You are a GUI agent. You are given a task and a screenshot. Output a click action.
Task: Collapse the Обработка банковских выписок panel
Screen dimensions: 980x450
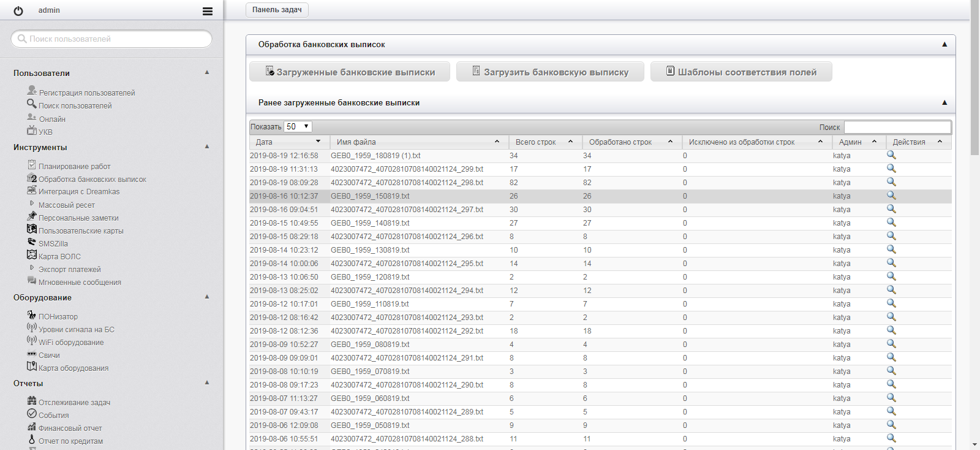[944, 44]
